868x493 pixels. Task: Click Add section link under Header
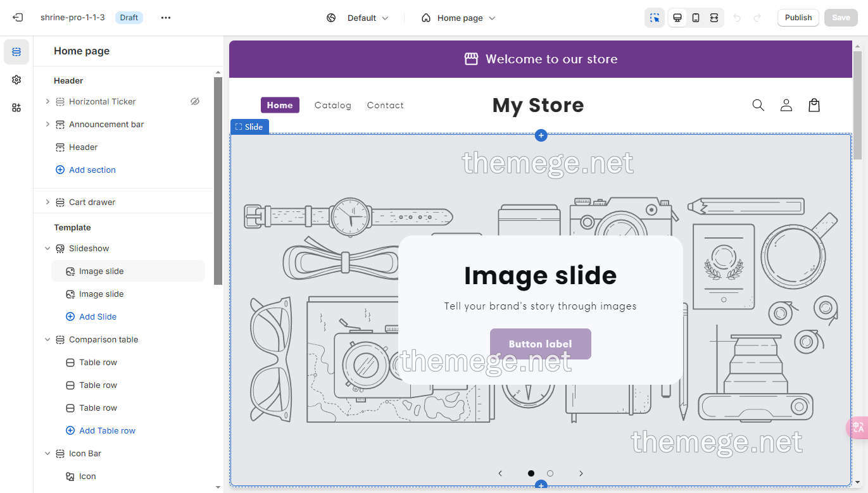tap(85, 170)
